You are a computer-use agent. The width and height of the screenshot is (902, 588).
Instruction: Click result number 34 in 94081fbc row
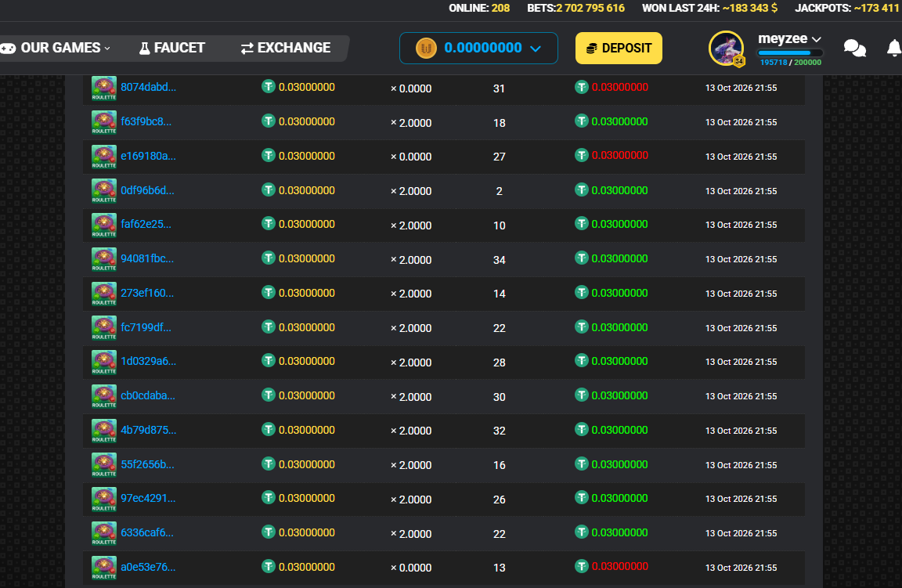[x=500, y=260]
